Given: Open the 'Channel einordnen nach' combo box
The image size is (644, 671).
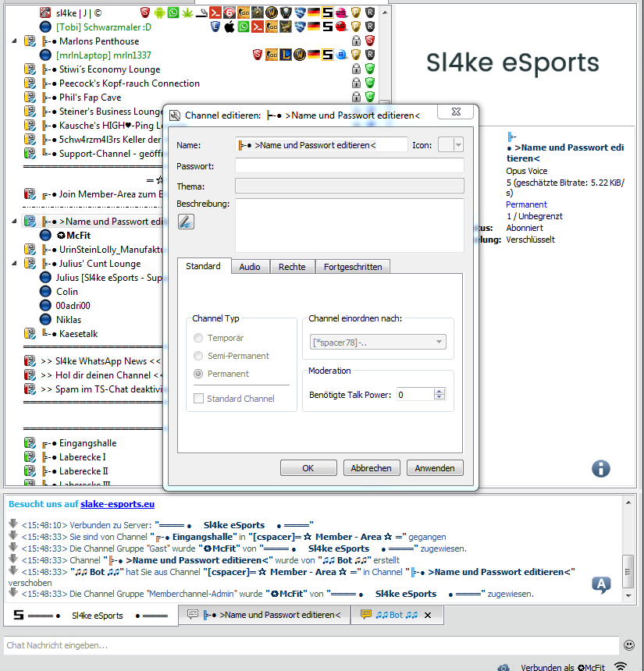Looking at the screenshot, I should tap(378, 343).
